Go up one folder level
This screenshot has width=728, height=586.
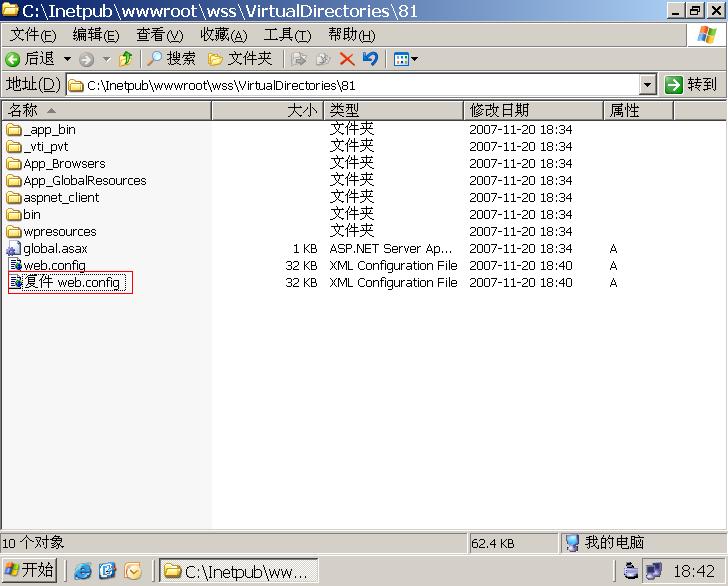[126, 59]
